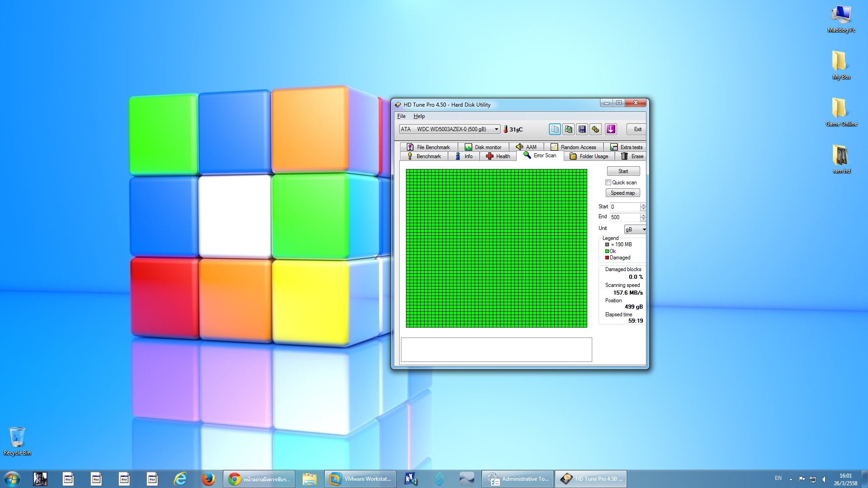Image resolution: width=868 pixels, height=488 pixels.
Task: Increase the End value spinner
Action: pyautogui.click(x=643, y=215)
